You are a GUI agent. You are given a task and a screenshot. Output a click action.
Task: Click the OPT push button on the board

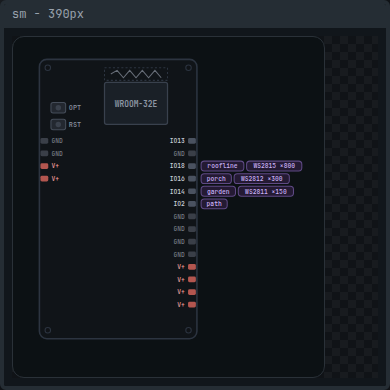tap(58, 108)
